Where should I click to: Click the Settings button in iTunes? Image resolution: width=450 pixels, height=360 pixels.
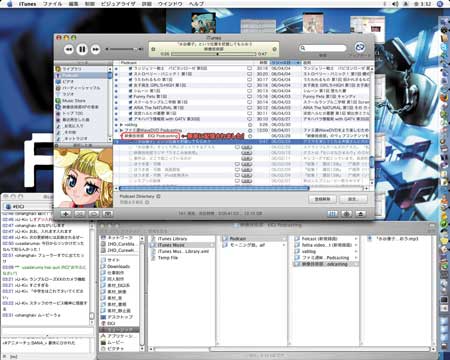pos(353,199)
